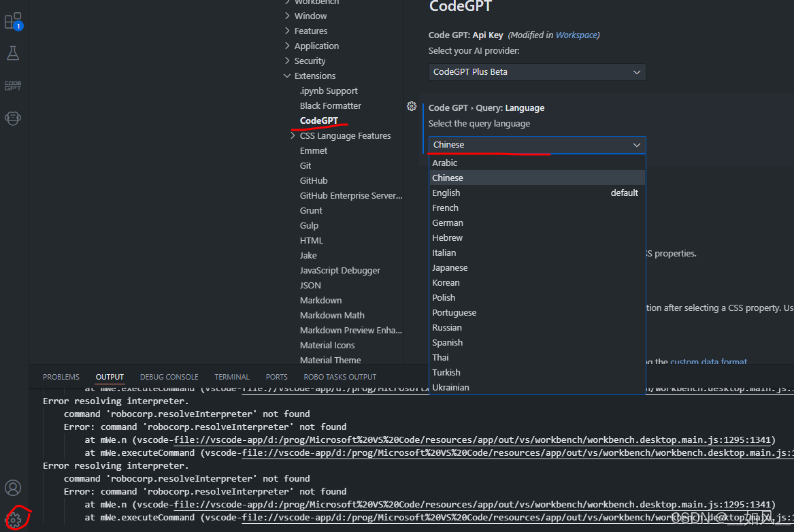
Task: Open the Robocorp robot icon in activity bar
Action: pyautogui.click(x=13, y=118)
